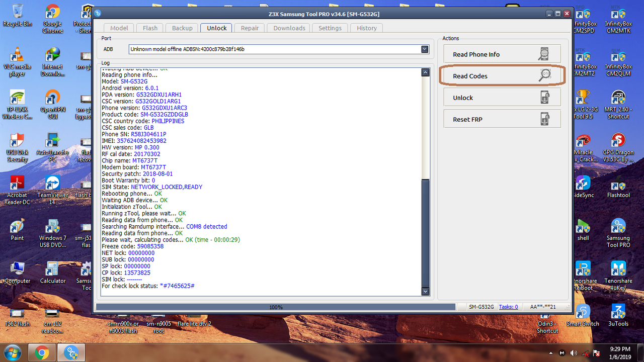Launch TeamViewer 14 from the desktop

pyautogui.click(x=52, y=190)
